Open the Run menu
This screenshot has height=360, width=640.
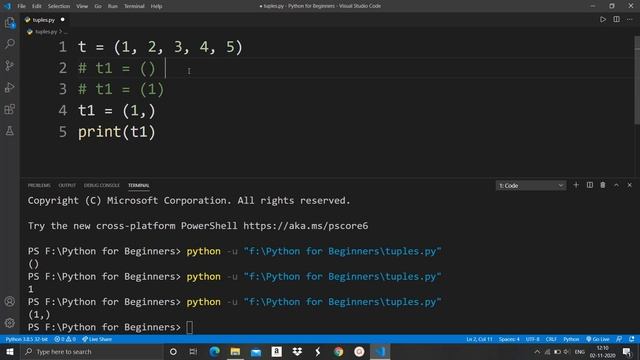point(113,6)
